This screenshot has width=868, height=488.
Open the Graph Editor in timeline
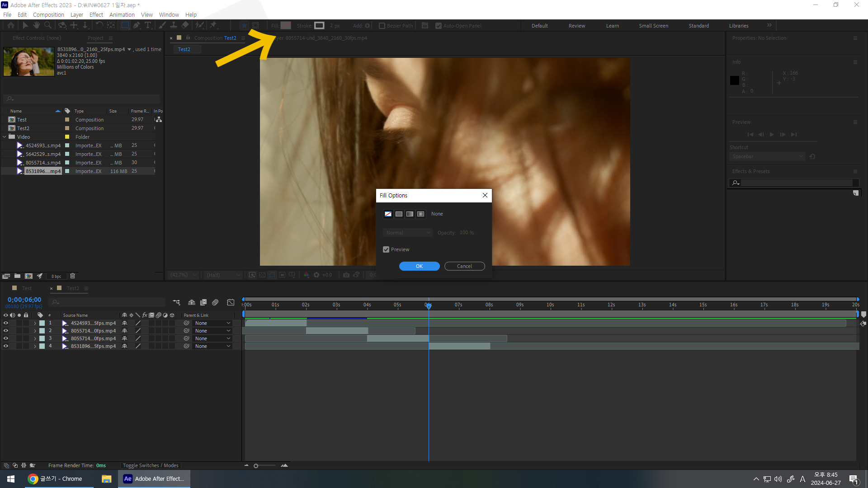pos(231,302)
